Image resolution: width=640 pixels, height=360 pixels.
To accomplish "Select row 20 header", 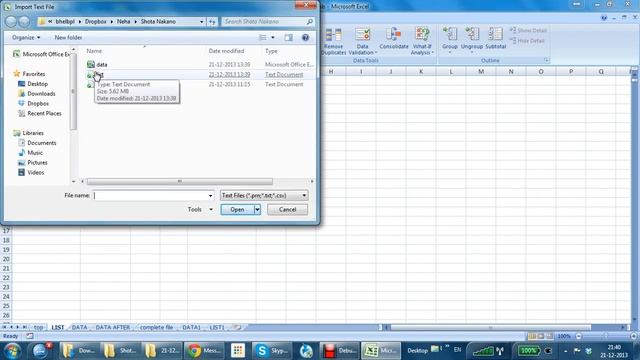I will tap(6, 259).
